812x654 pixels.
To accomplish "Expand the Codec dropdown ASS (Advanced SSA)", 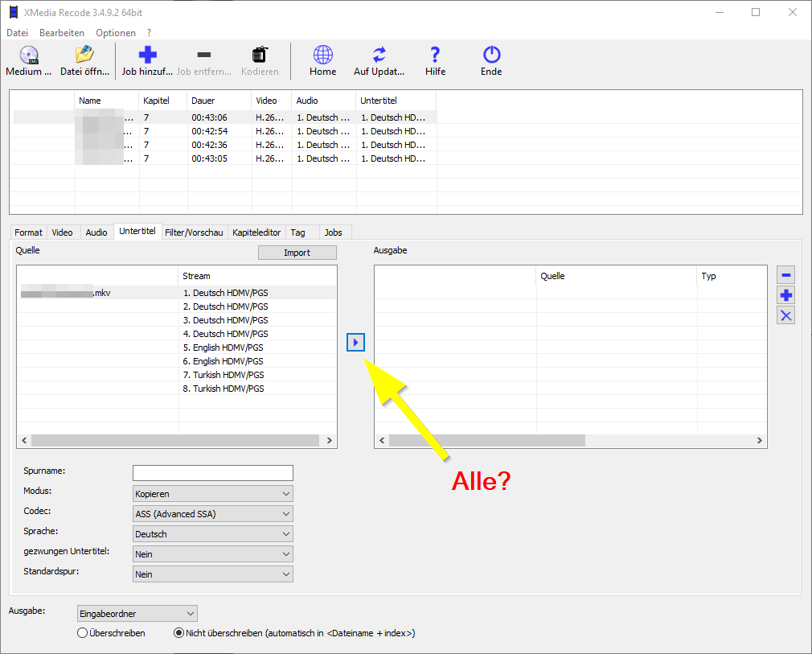I will [213, 514].
